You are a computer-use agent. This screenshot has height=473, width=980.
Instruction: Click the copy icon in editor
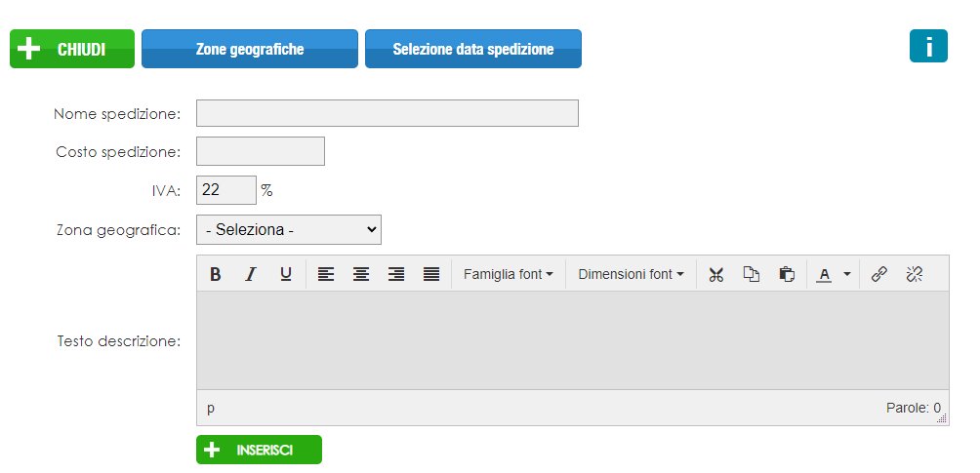pos(751,275)
